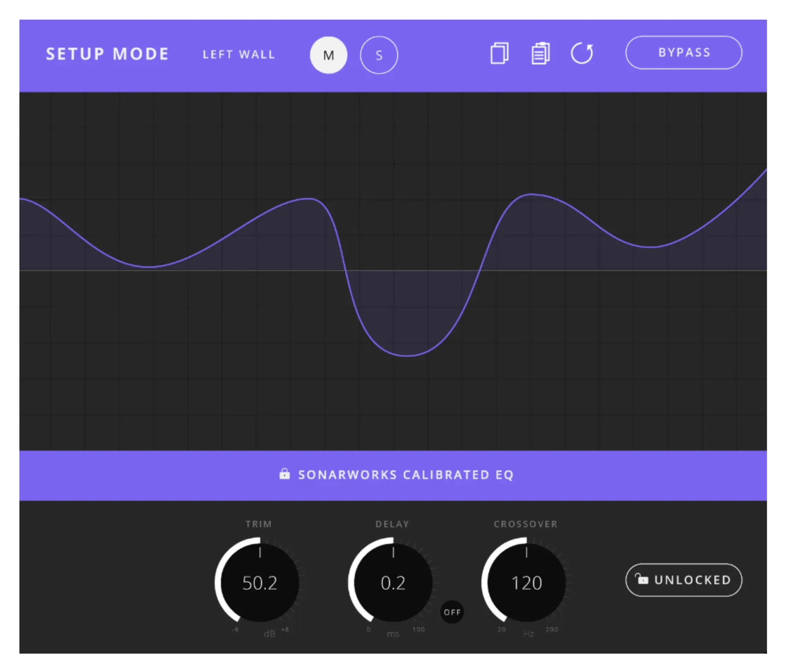Screen dimensions: 788x672
Task: Click the Unlocked button
Action: coord(683,580)
